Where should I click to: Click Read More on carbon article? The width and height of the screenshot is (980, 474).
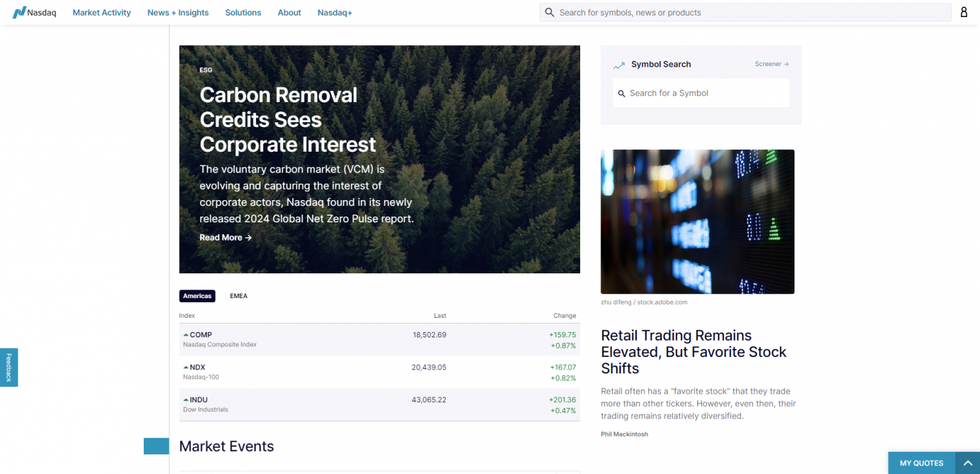point(225,237)
